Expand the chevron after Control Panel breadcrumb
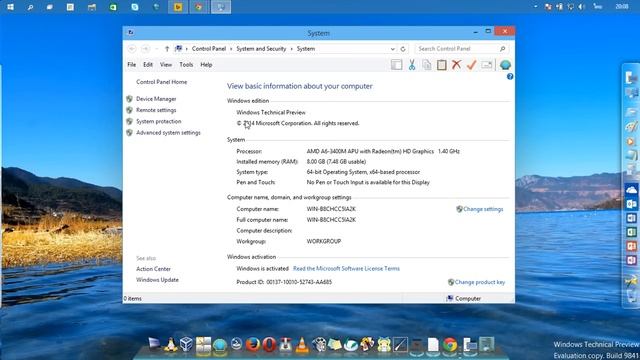Viewport: 640px width, 360px height. coord(231,49)
